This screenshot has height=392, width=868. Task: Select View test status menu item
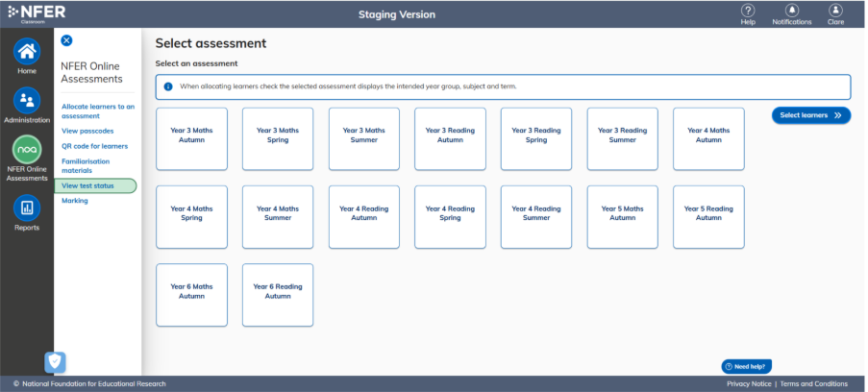tap(95, 186)
